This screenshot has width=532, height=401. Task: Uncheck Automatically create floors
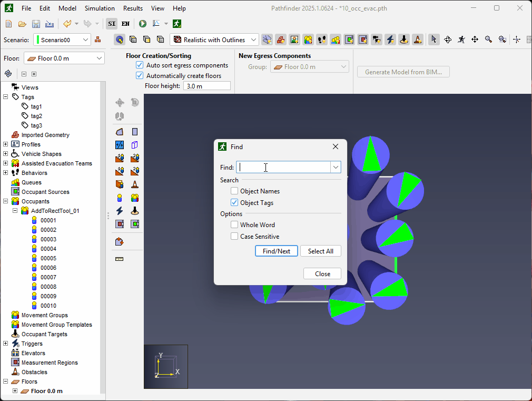[x=140, y=75]
